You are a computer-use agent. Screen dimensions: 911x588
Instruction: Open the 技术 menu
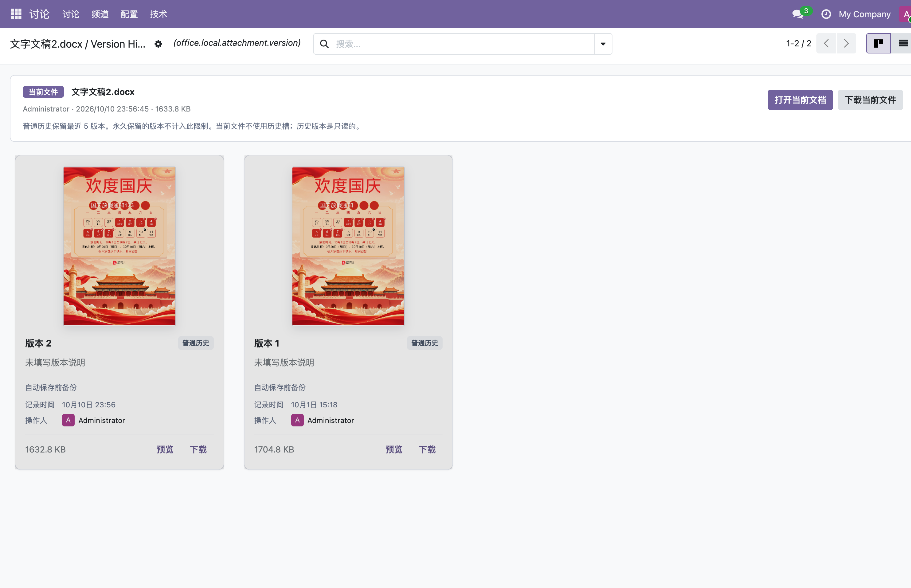tap(158, 14)
